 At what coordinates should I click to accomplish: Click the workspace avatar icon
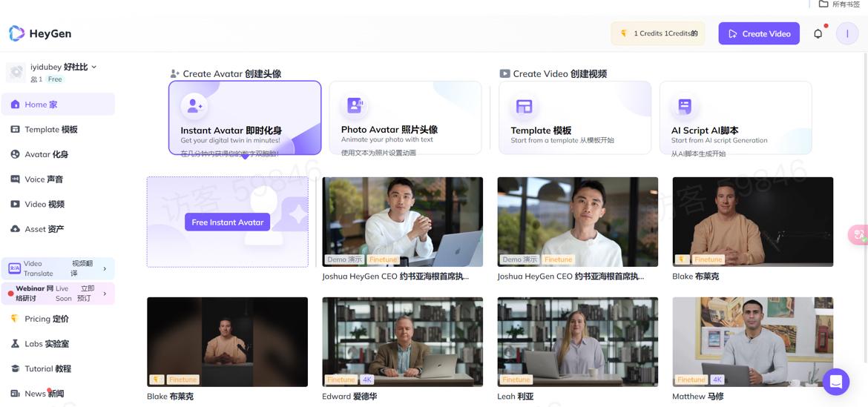pos(16,72)
